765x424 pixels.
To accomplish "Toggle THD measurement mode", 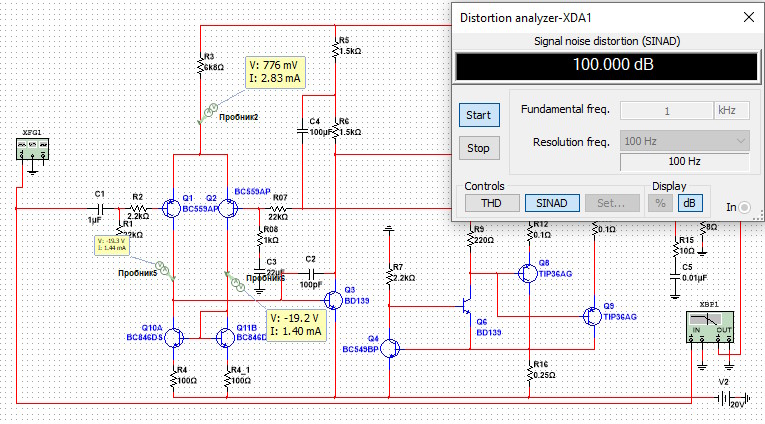I will pyautogui.click(x=492, y=202).
